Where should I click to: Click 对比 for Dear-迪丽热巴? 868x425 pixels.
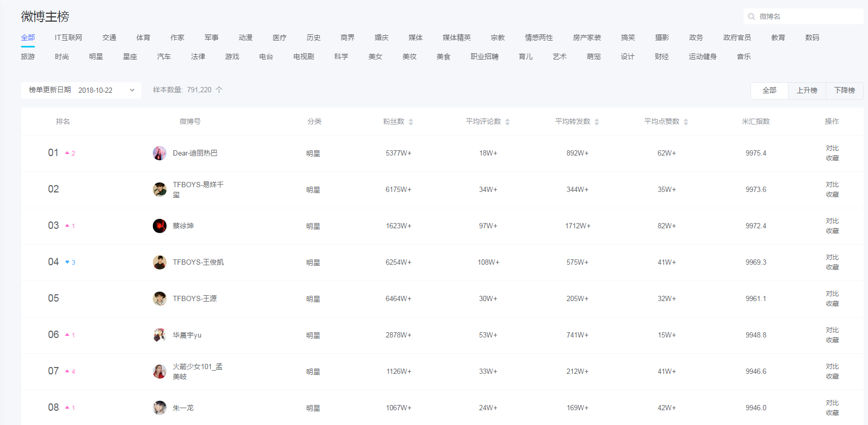tap(832, 148)
